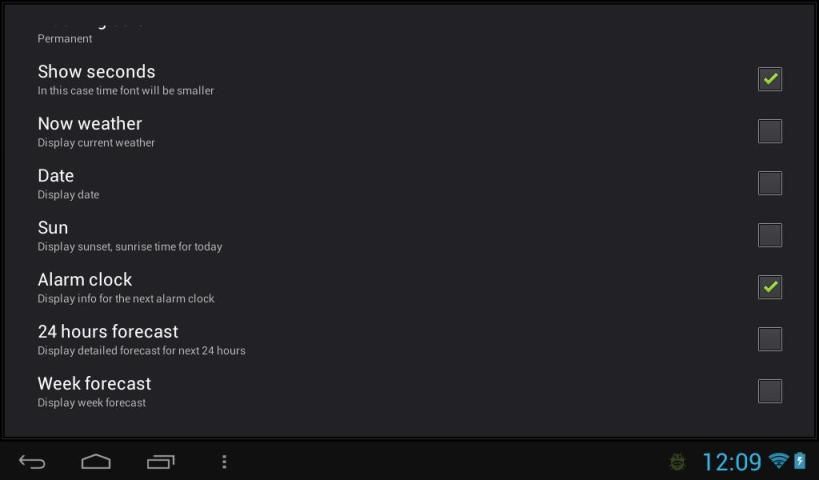Enable the Now weather checkbox
The height and width of the screenshot is (480, 819).
click(770, 131)
